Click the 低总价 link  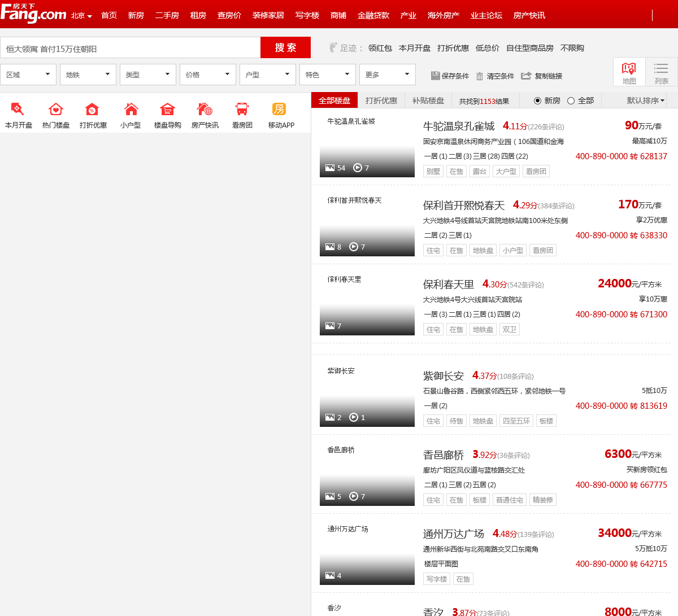488,48
